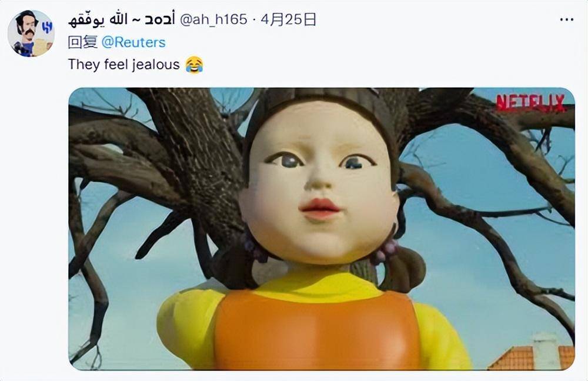Viewport: 588px width, 381px height.
Task: Open the attached Squid Game doll image
Action: coord(322,229)
